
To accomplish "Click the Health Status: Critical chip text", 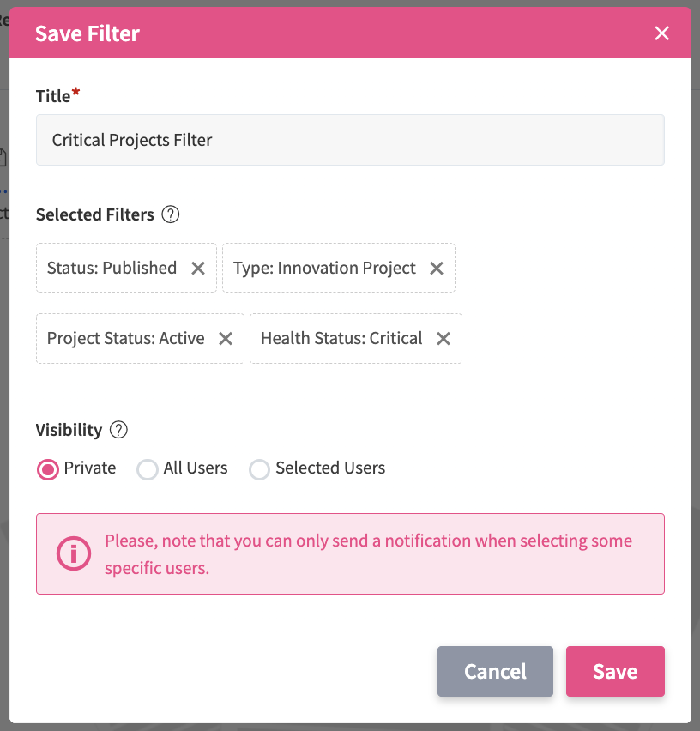I will (341, 338).
